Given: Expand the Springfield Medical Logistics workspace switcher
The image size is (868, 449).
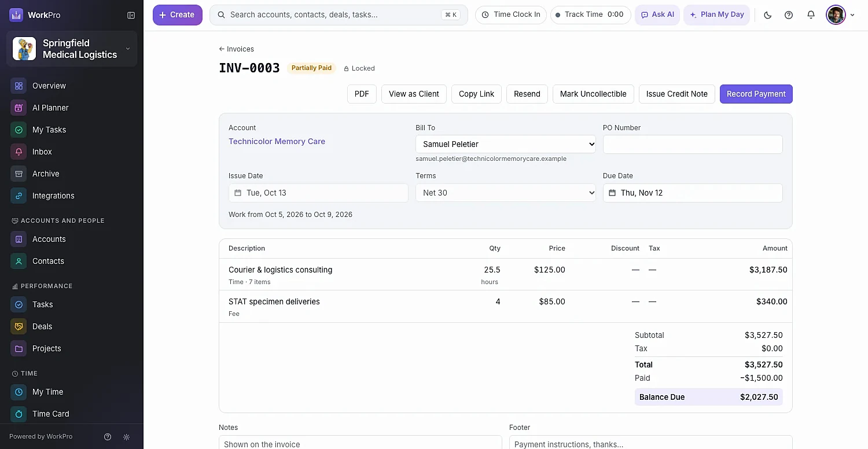Looking at the screenshot, I should tap(72, 49).
